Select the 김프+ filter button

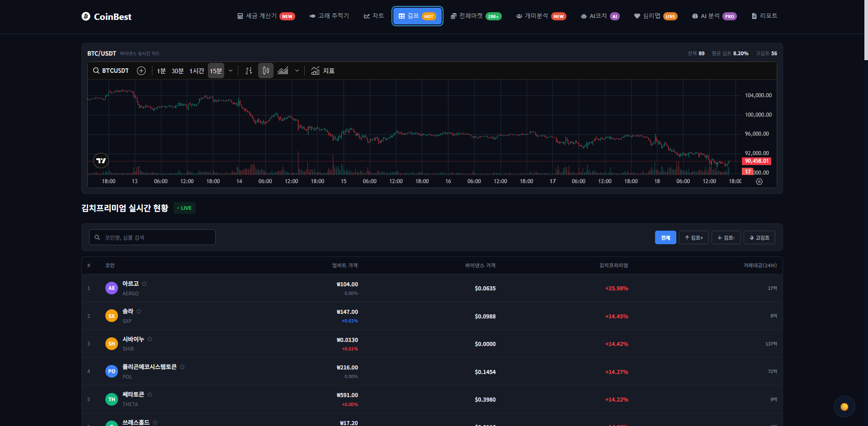(x=694, y=237)
